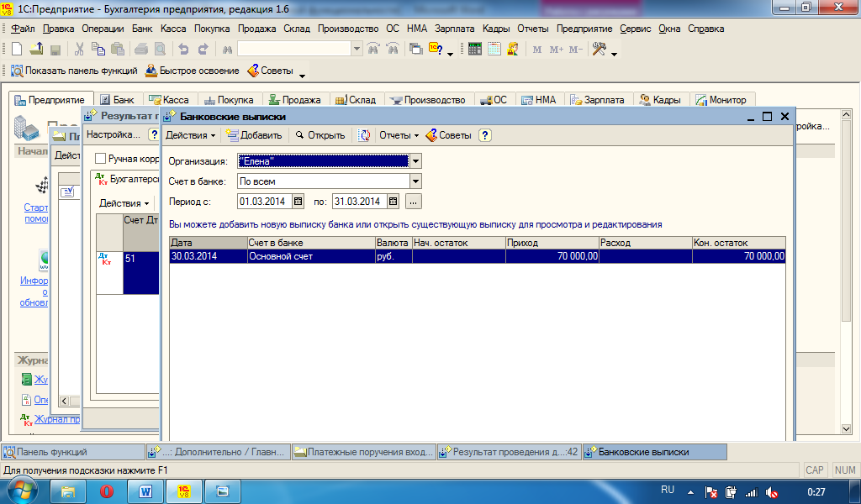Open the Действия dropdown in Результат window
The height and width of the screenshot is (504, 861).
tap(124, 203)
